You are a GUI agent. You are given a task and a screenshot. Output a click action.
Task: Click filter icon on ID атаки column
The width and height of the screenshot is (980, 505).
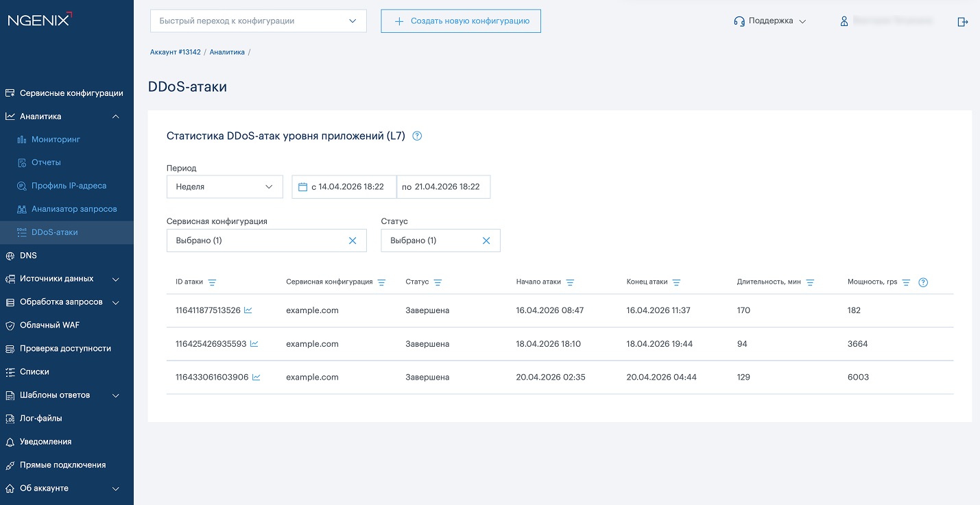click(x=212, y=282)
